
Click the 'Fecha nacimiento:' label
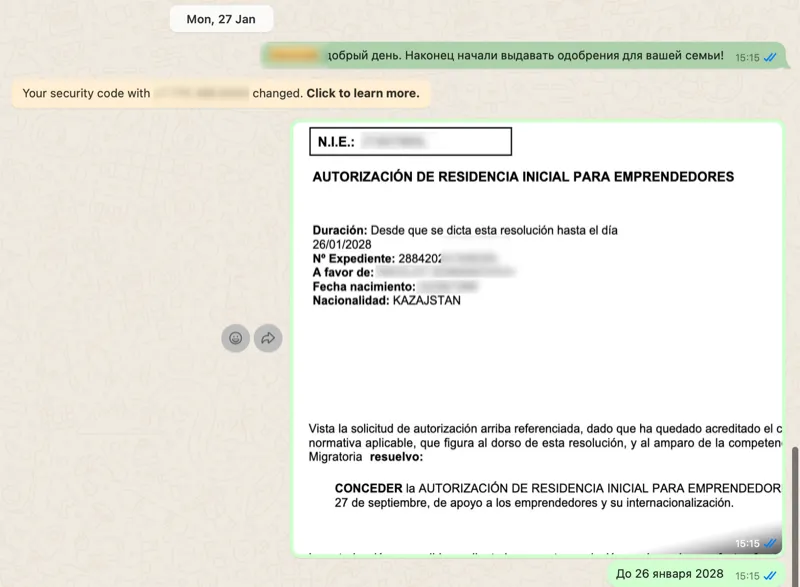click(x=364, y=287)
